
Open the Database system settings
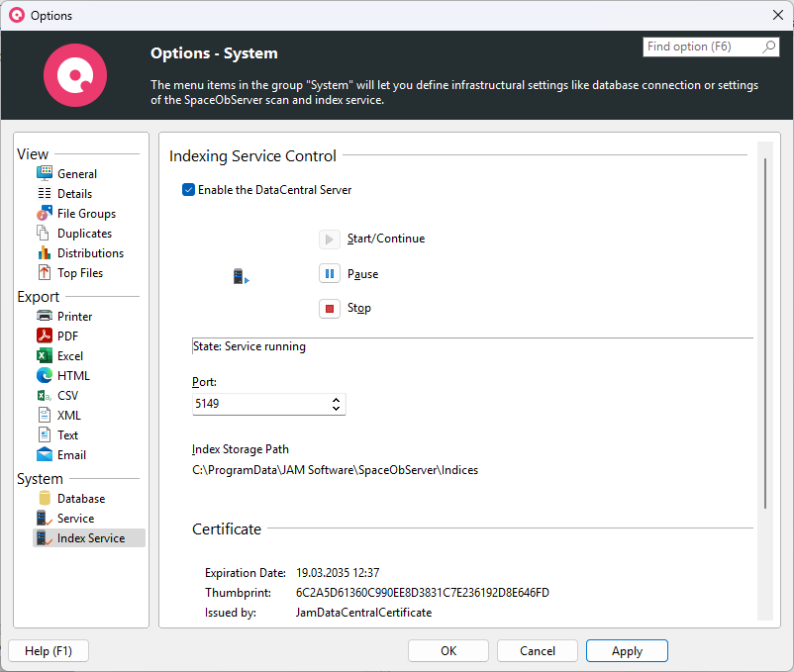click(81, 499)
